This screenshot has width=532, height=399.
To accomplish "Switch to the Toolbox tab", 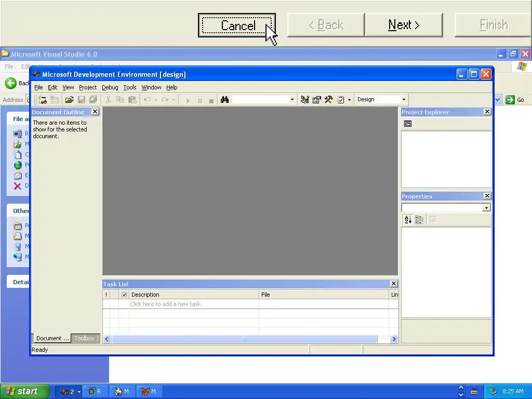I will point(85,338).
